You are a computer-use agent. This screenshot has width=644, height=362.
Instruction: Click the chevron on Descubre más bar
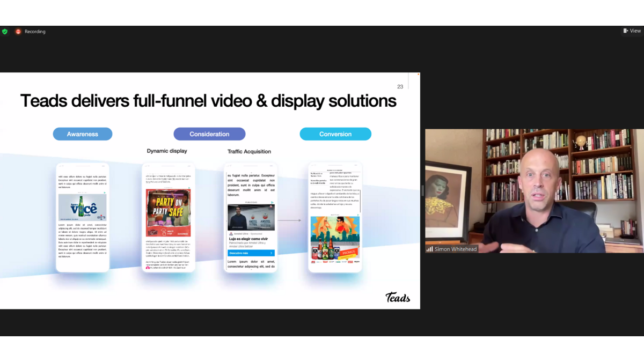[x=271, y=253]
